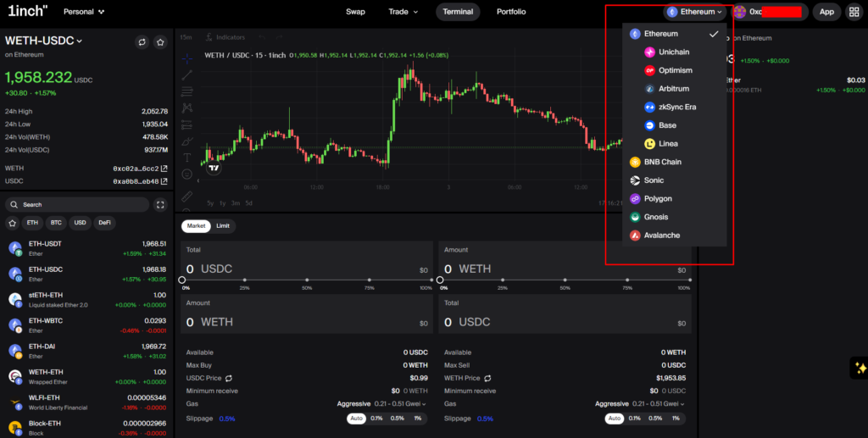Viewport: 868px width, 438px height.
Task: Focus the token Search field
Action: [x=77, y=205]
